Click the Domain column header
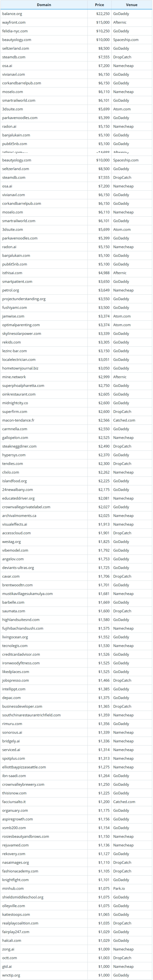 tap(44, 5)
